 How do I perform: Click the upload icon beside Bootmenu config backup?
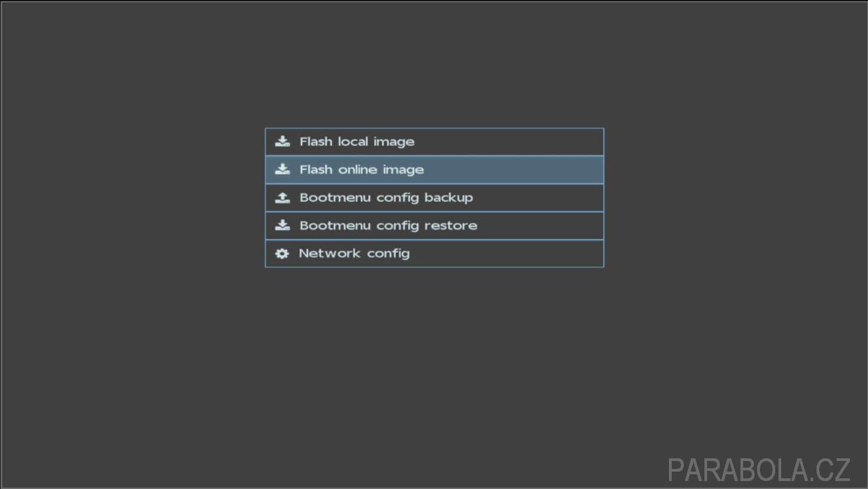pos(282,197)
